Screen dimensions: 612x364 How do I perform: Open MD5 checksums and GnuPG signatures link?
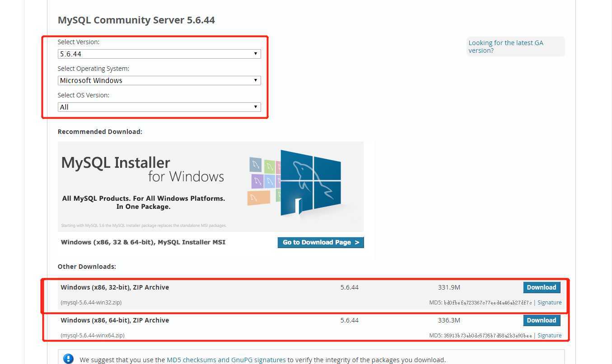point(226,360)
